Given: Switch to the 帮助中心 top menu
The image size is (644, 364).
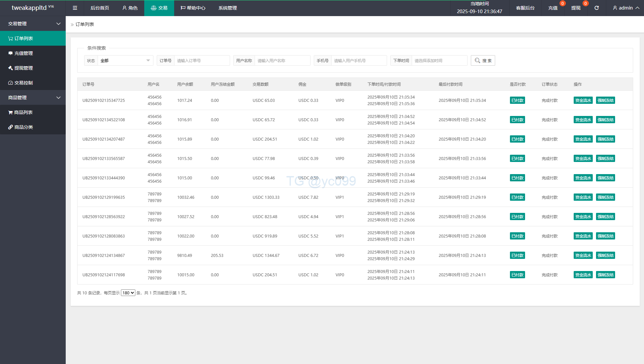Looking at the screenshot, I should point(193,8).
